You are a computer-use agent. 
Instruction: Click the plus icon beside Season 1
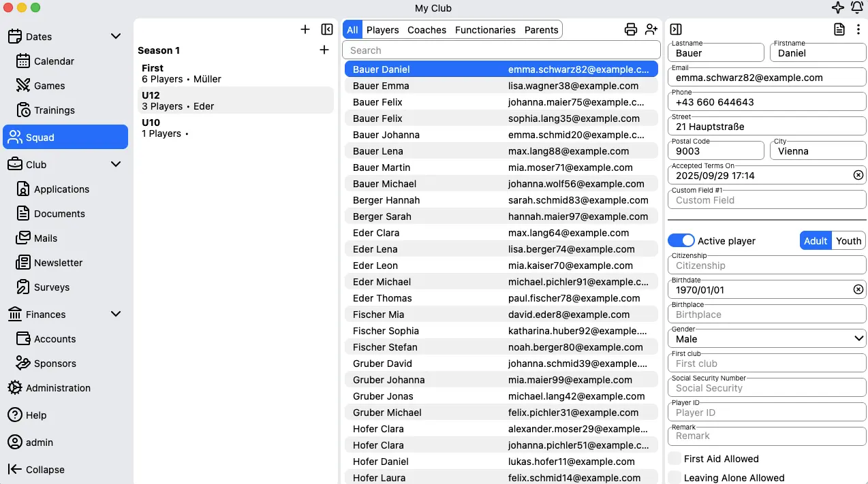click(324, 50)
